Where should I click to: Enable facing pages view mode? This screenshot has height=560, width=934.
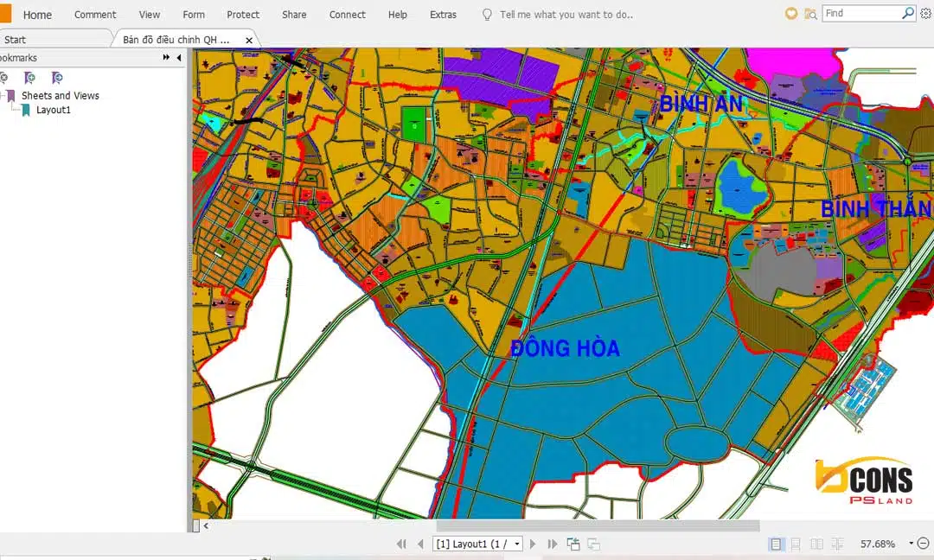coord(816,544)
